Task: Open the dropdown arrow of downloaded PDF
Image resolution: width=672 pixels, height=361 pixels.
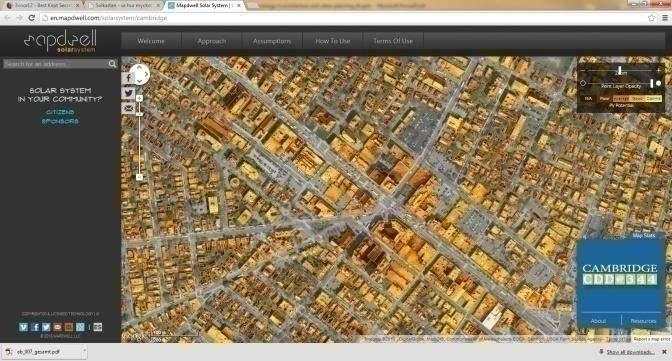Action: point(84,352)
